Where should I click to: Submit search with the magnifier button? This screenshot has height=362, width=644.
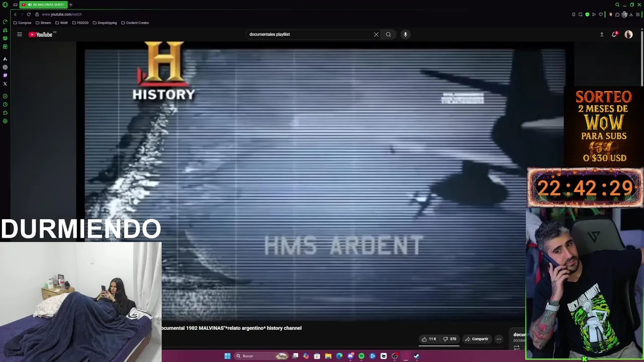(388, 34)
